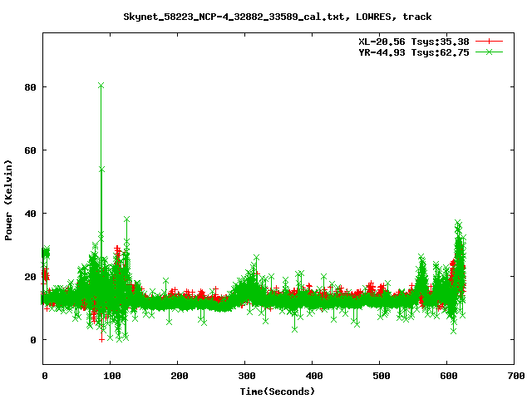Click the Power (Kelvin) y-axis label
The width and height of the screenshot is (532, 399).
tap(8, 200)
